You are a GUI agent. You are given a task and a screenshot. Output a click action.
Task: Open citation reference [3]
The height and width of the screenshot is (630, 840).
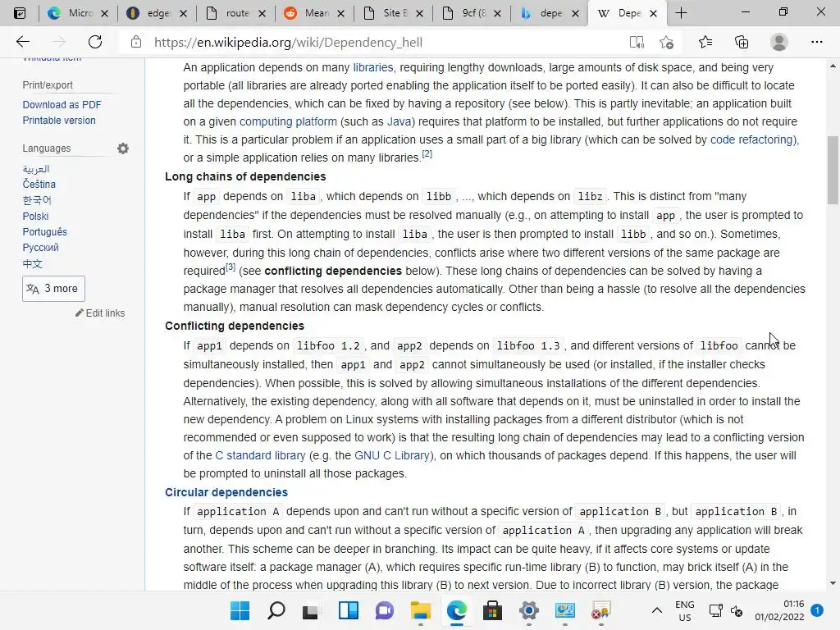coord(231,267)
